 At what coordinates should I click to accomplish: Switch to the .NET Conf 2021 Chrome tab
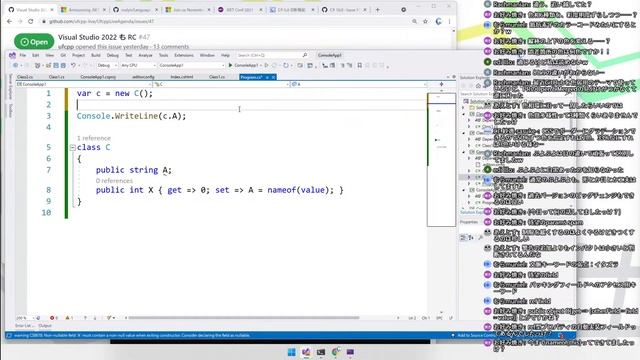tap(240, 10)
